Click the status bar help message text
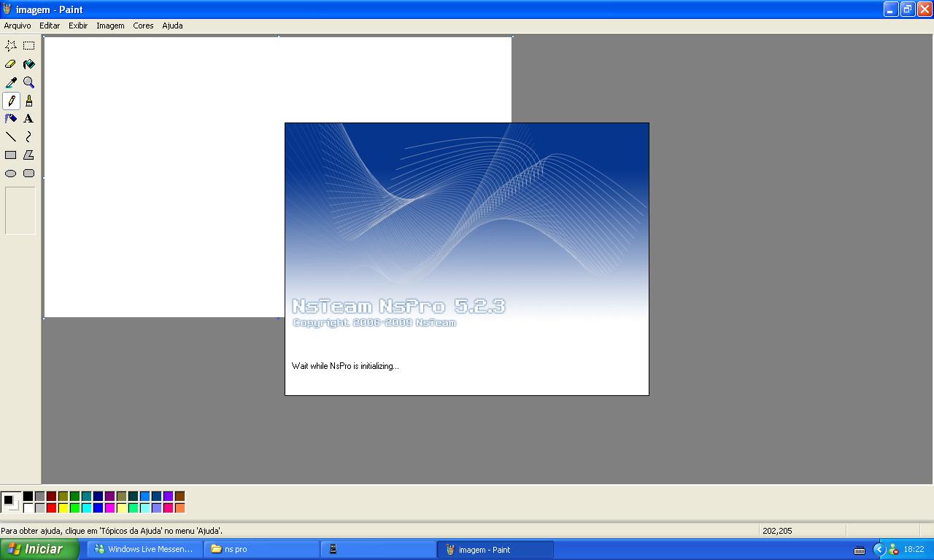934x560 pixels. click(112, 531)
